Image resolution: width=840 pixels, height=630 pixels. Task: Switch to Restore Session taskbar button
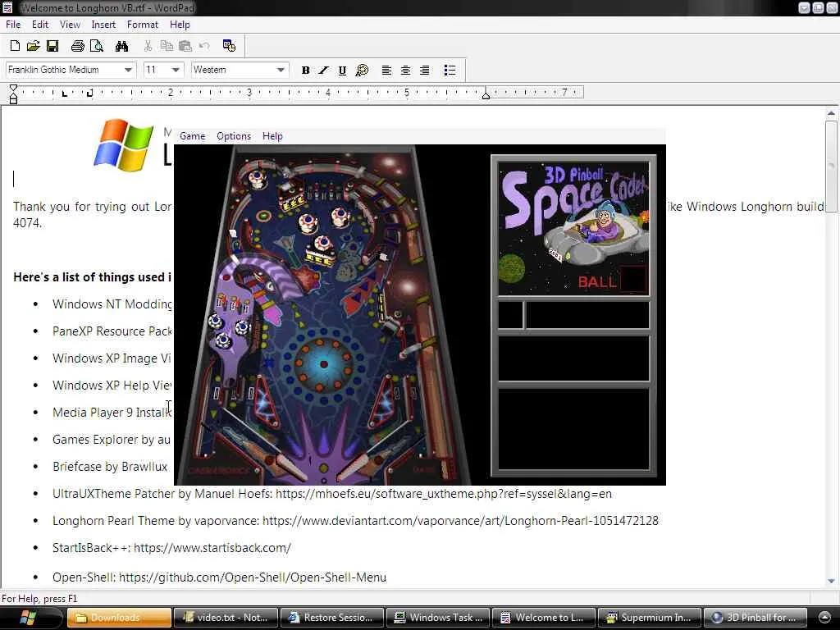332,618
